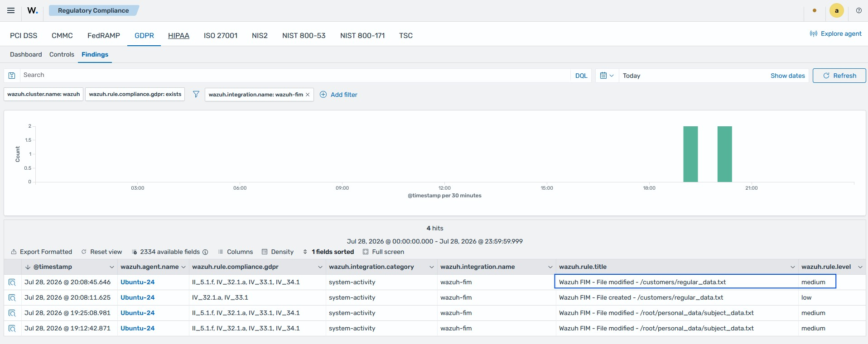Viewport: 868px width, 344px height.
Task: Click the wazuh.cluster.name: wazuh filter pill
Action: tap(43, 94)
